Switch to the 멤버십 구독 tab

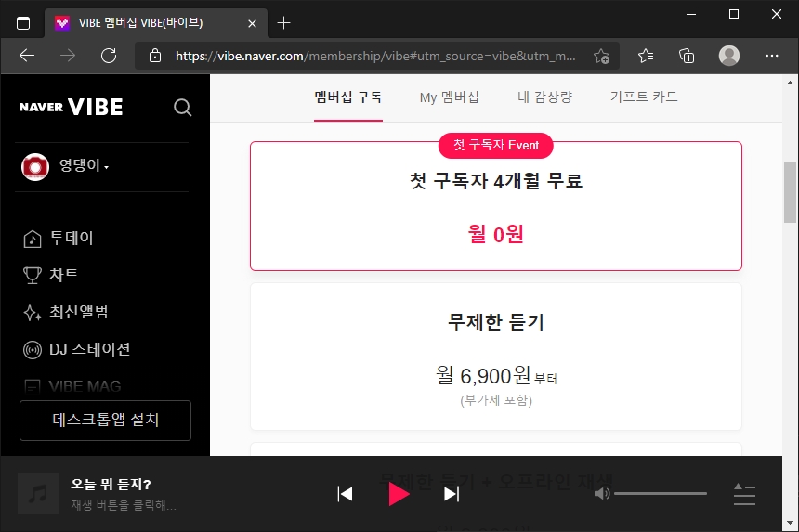[x=348, y=97]
